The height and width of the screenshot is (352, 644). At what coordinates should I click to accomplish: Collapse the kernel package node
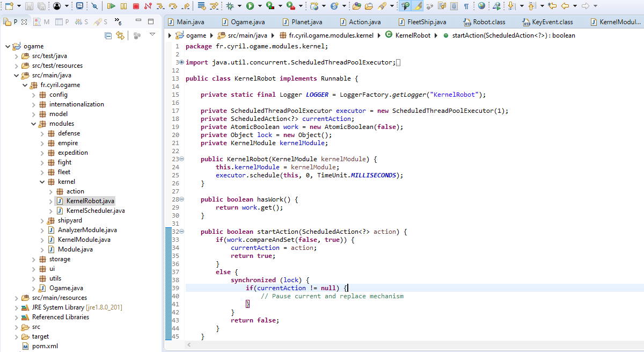coord(42,182)
